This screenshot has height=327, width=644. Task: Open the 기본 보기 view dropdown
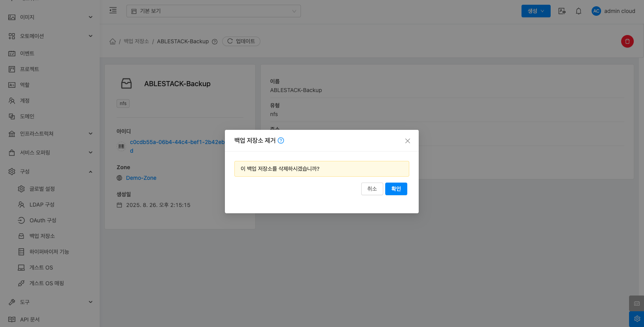[213, 11]
